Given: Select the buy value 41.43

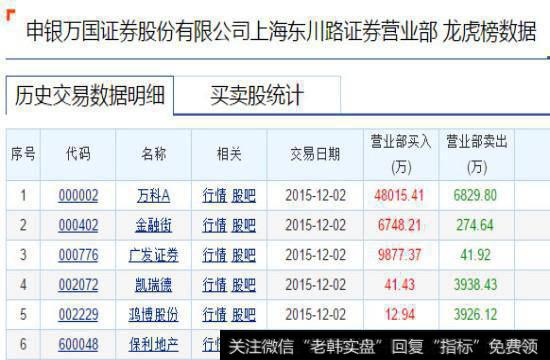Looking at the screenshot, I should click(400, 285).
